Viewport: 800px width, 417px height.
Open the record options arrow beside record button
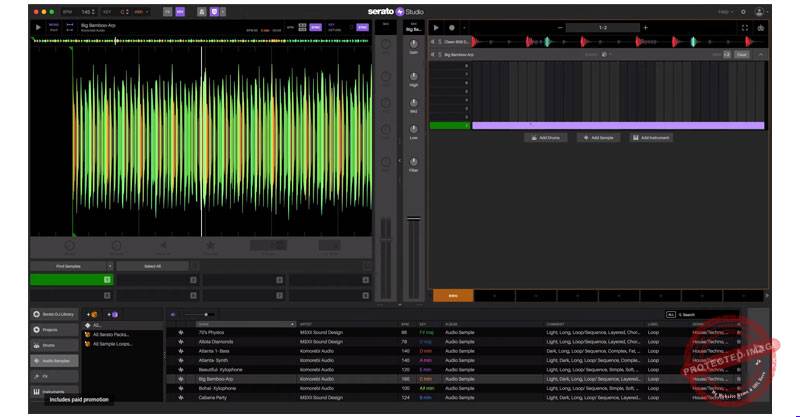click(x=464, y=28)
